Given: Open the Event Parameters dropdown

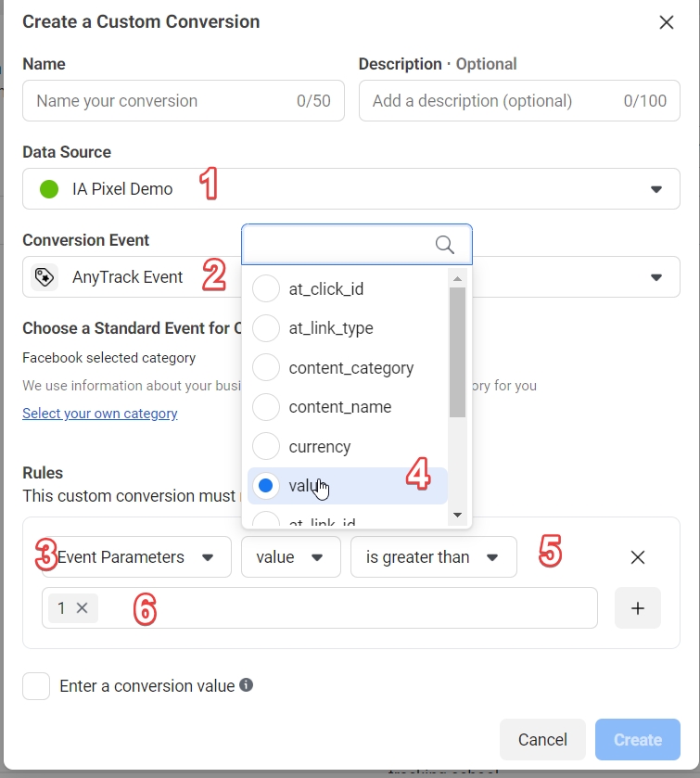Looking at the screenshot, I should [136, 557].
